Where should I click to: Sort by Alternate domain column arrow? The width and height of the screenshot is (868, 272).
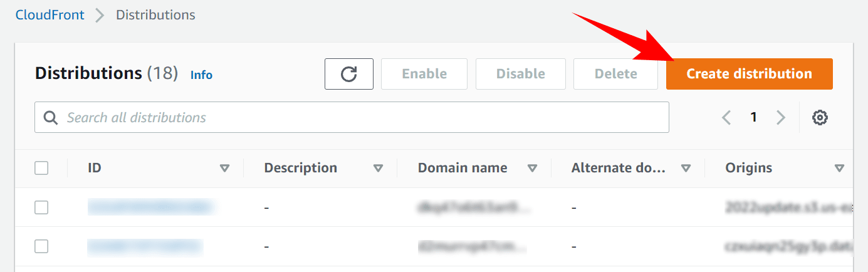point(686,168)
